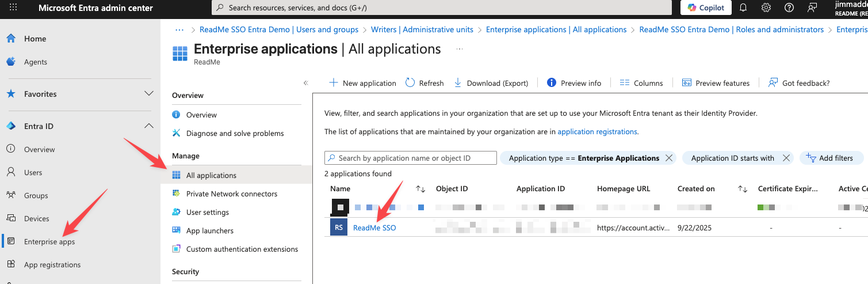This screenshot has width=868, height=284.
Task: Open App launchers in Manage
Action: click(x=210, y=230)
